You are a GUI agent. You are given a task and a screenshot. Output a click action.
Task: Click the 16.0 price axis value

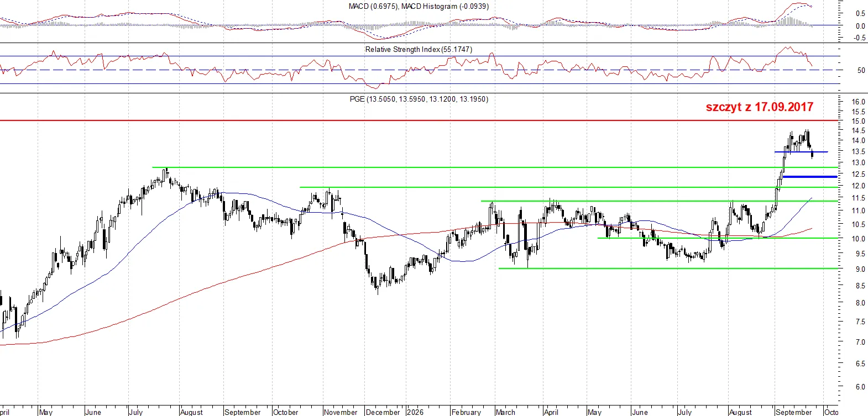[859, 102]
